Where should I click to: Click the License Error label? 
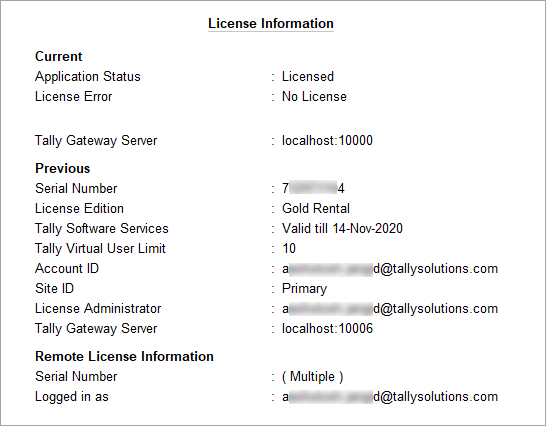click(73, 96)
